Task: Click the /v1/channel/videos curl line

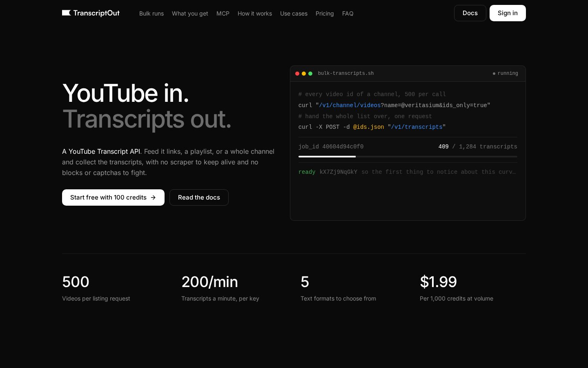Action: 394,105
